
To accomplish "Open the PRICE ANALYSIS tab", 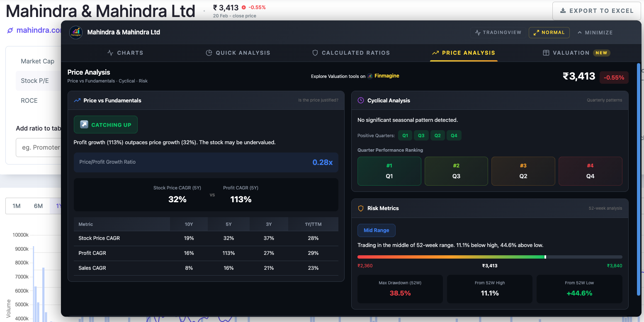I will tap(464, 53).
